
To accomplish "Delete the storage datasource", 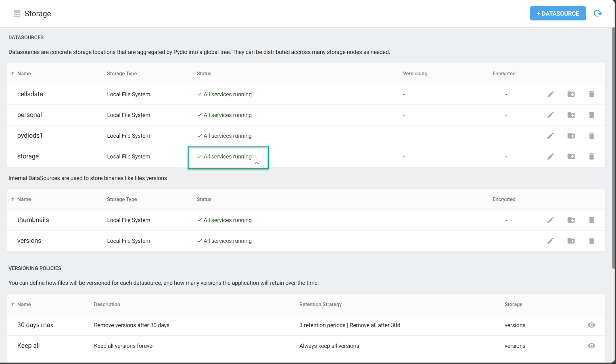I will click(592, 156).
